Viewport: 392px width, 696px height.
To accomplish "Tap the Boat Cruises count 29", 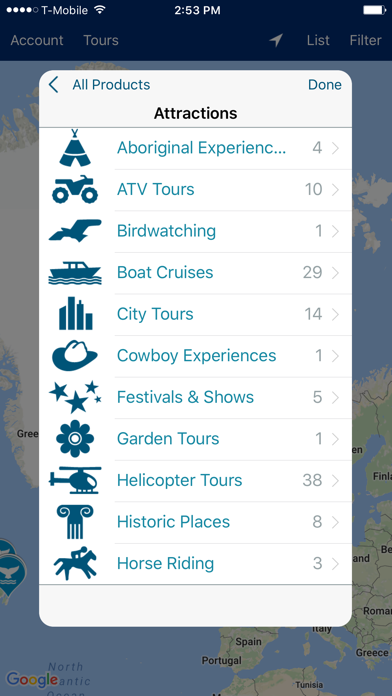I will pos(313,273).
